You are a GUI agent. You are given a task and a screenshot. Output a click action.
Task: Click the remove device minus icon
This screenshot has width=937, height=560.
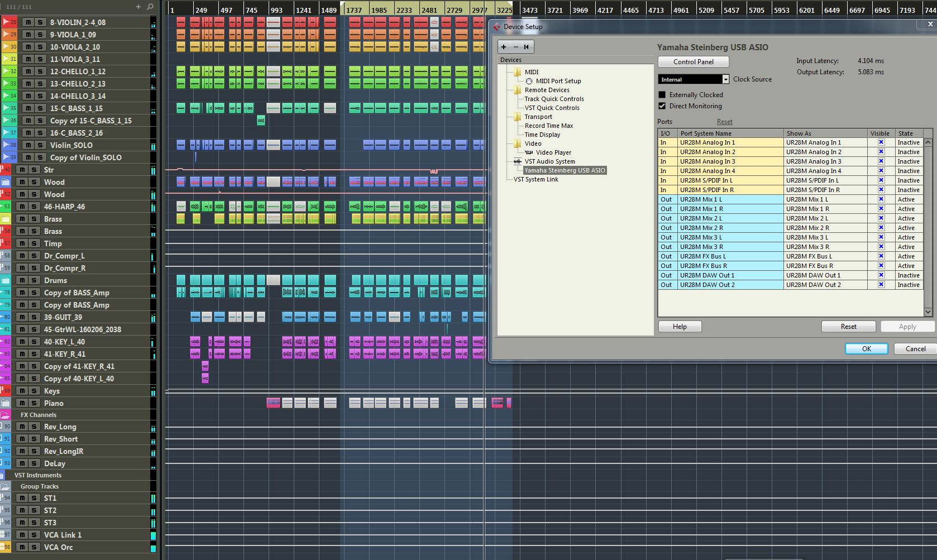click(x=515, y=47)
